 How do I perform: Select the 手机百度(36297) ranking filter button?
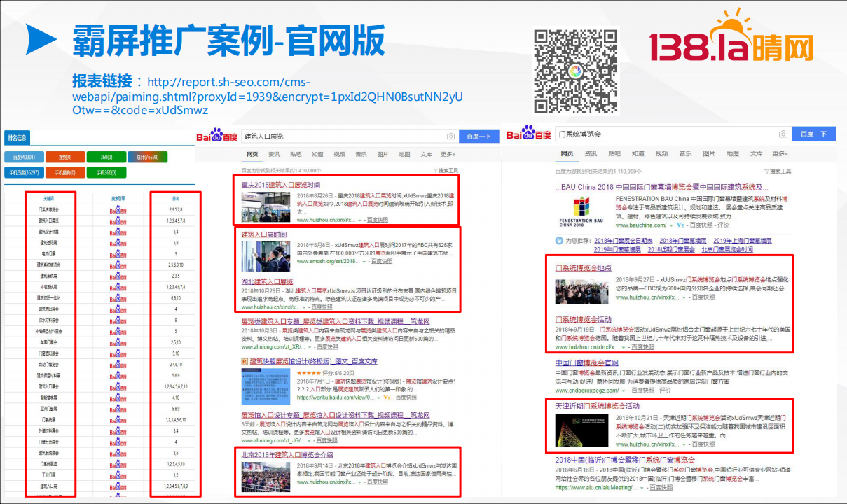click(x=25, y=172)
